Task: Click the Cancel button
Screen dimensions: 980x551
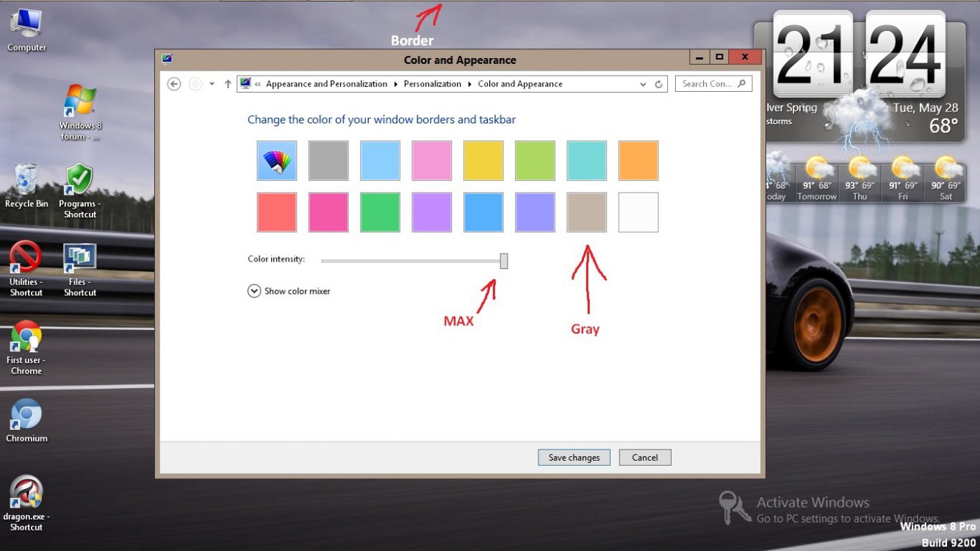Action: point(645,458)
